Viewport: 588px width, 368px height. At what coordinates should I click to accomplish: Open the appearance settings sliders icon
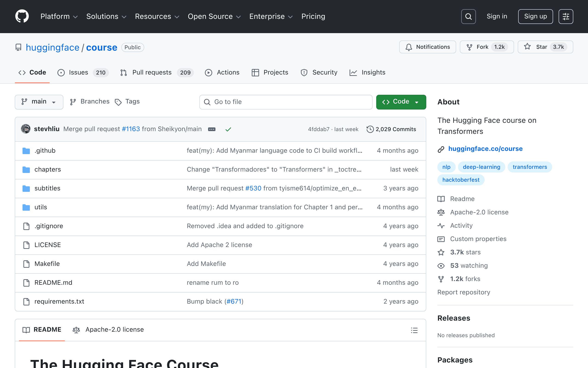tap(566, 16)
